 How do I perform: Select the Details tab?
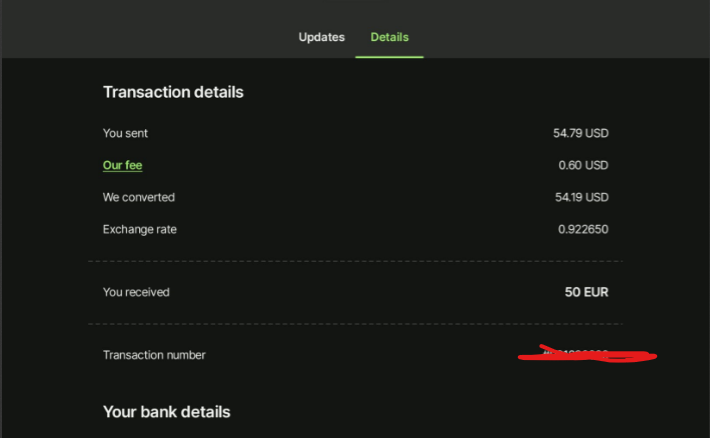pos(389,37)
